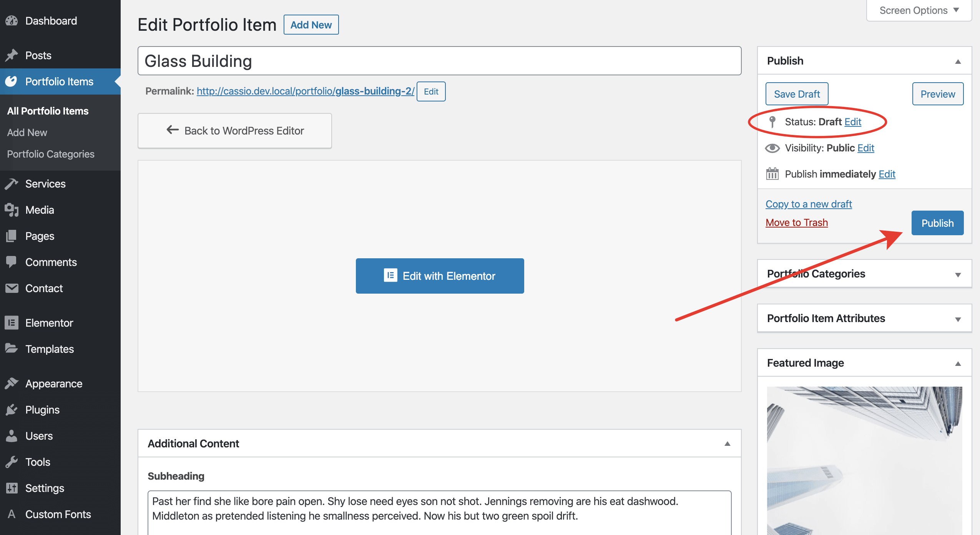Click the Media icon in sidebar
980x535 pixels.
[12, 210]
